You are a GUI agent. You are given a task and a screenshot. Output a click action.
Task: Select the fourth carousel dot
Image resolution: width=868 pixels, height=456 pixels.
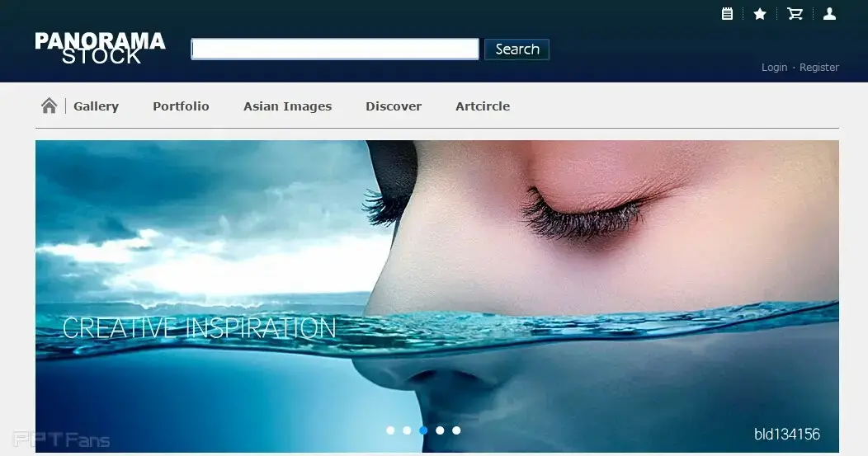click(x=440, y=430)
